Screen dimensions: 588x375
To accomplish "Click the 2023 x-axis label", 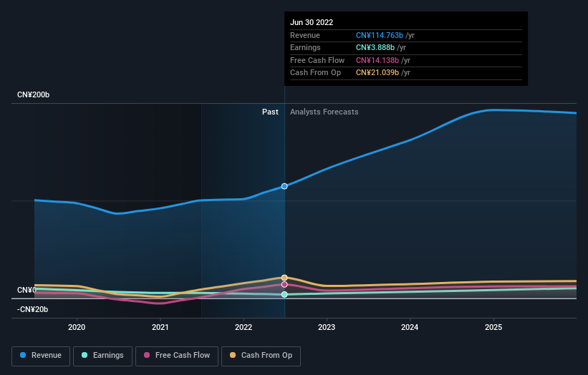I will click(327, 327).
